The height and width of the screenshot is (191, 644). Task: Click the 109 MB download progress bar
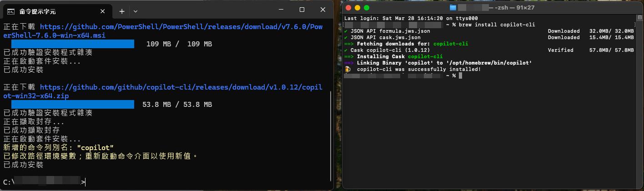73,44
